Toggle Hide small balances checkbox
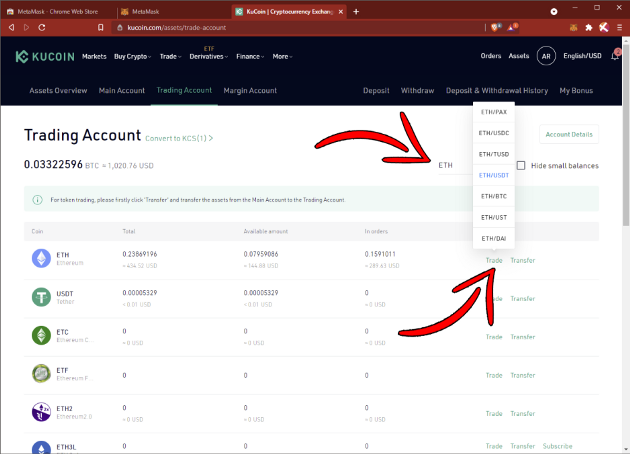630x454 pixels. (x=521, y=166)
